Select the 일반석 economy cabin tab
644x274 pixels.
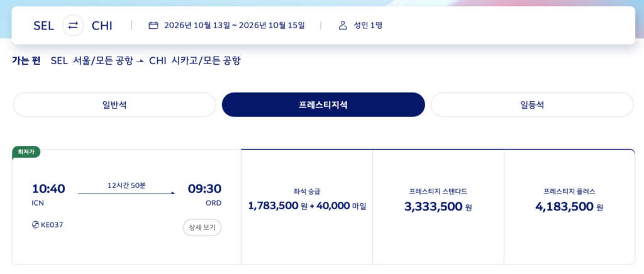(x=114, y=105)
